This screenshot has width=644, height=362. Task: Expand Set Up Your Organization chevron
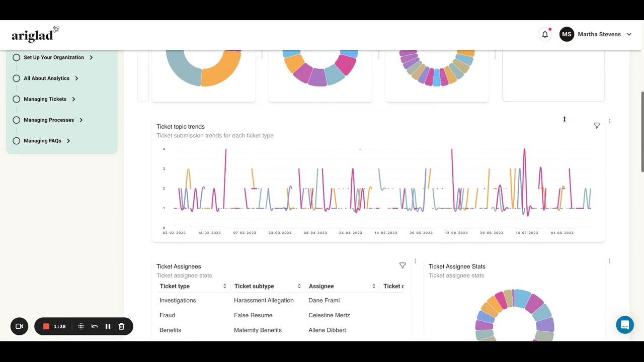[x=91, y=57]
